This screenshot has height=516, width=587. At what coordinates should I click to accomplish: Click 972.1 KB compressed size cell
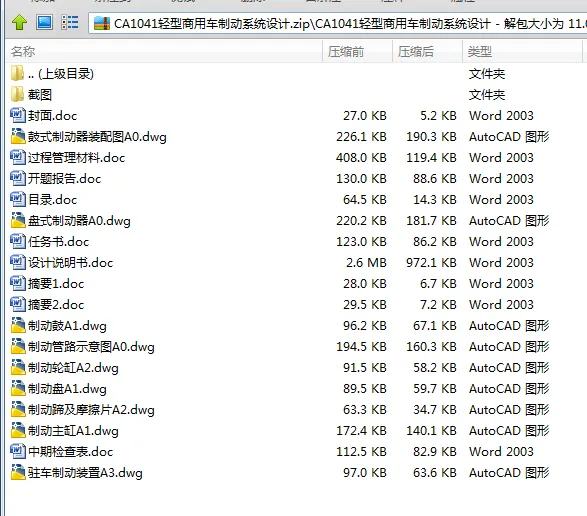coord(431,262)
